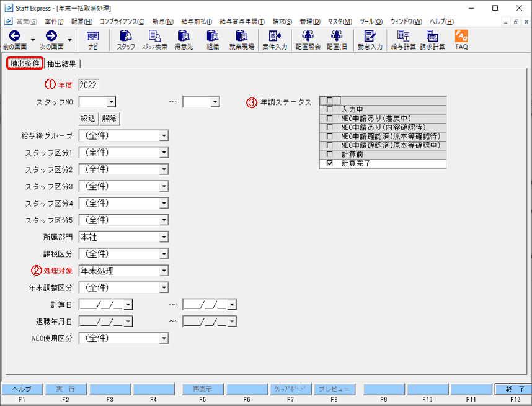Screen dimensions: 532x406
Task: Check the 計算前 status checkbox
Action: 329,154
